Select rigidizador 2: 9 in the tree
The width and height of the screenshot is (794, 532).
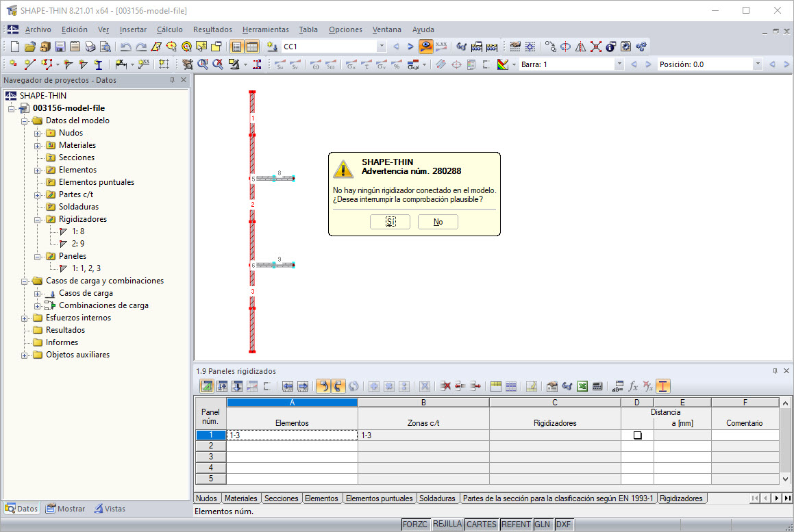78,244
